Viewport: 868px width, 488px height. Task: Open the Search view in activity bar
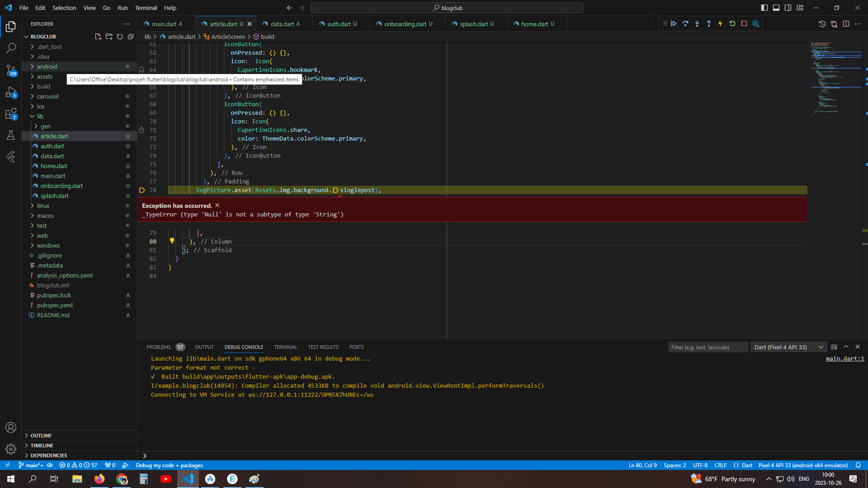[x=11, y=48]
